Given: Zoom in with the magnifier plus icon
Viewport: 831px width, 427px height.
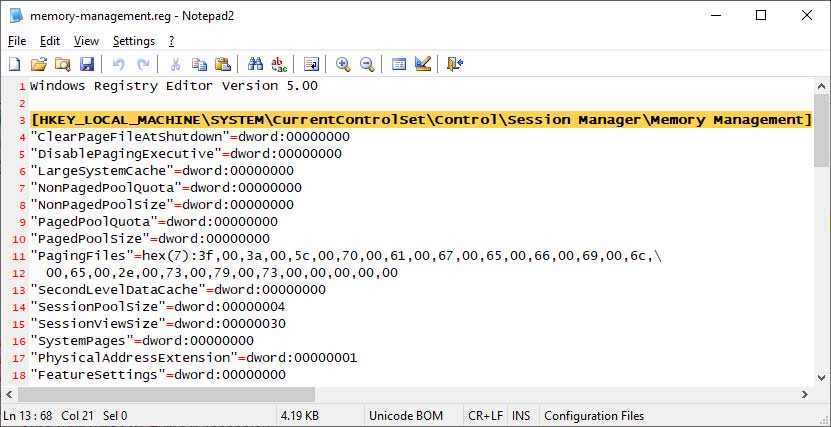Looking at the screenshot, I should 343,64.
